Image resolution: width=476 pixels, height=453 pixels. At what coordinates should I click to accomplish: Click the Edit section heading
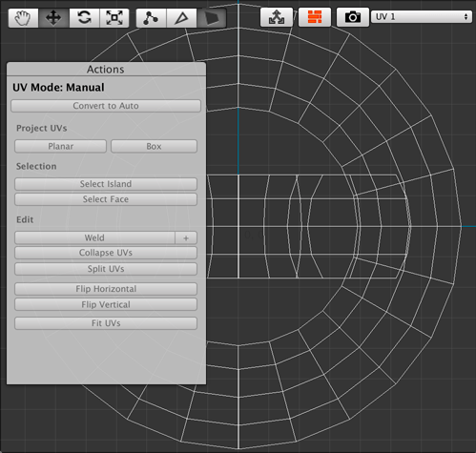click(25, 219)
